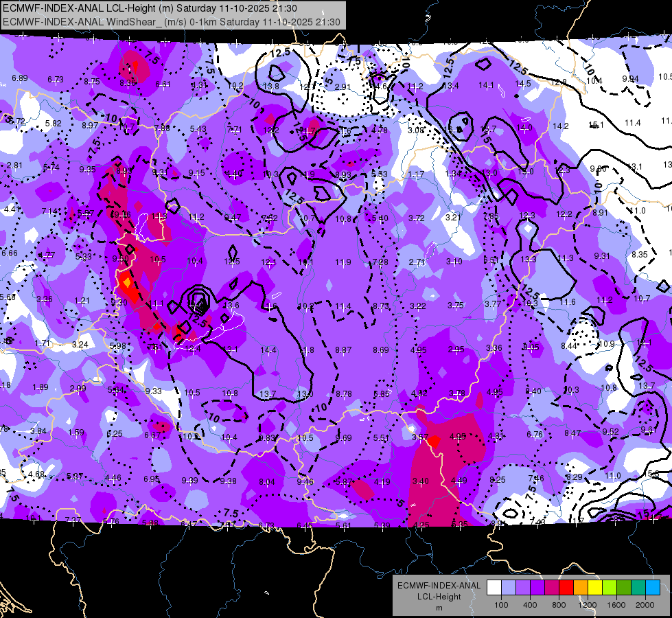Click the grid value 3.72
This screenshot has height=618, width=672.
click(x=417, y=218)
